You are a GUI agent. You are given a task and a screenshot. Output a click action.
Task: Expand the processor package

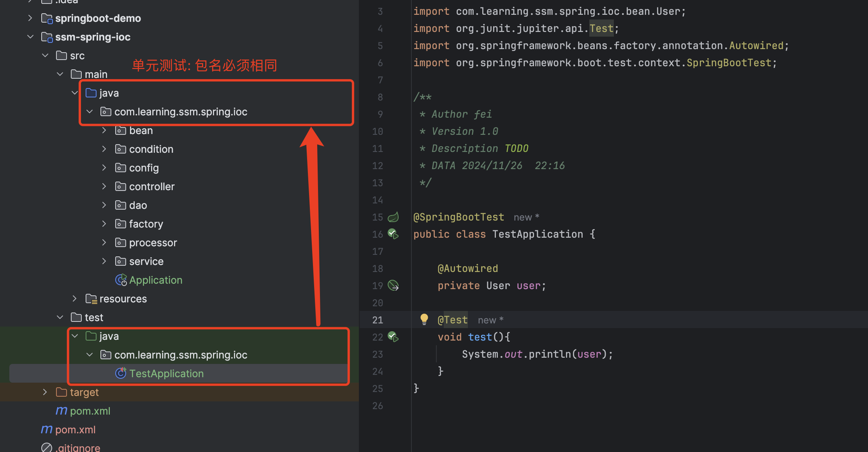[x=104, y=242]
